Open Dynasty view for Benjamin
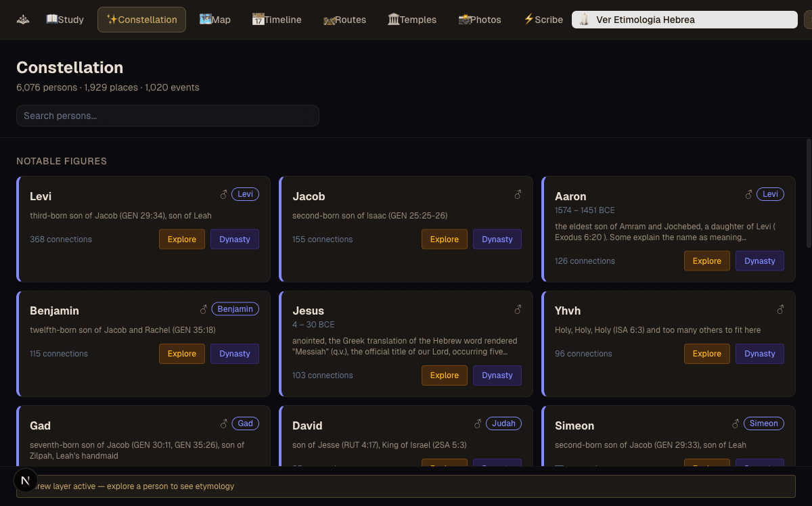This screenshot has width=812, height=506. point(235,354)
